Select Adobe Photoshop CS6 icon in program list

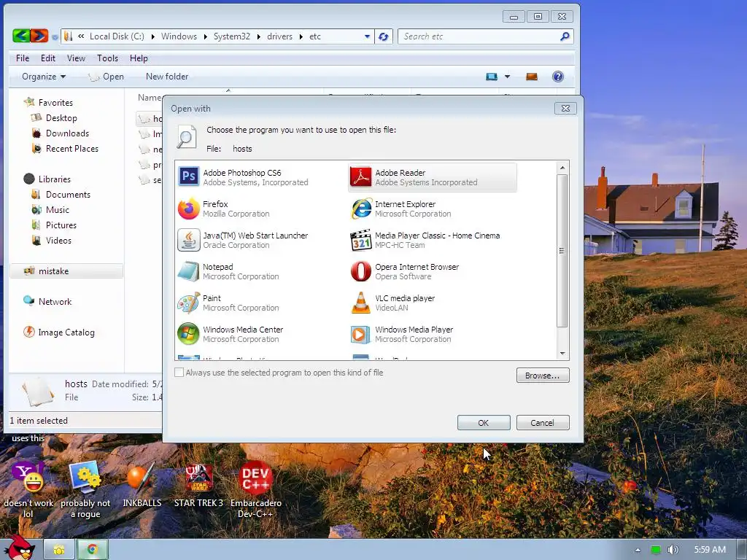[x=189, y=176]
